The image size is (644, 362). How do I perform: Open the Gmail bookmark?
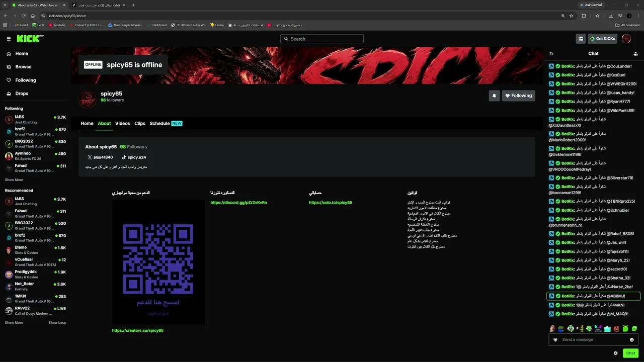coord(21,25)
